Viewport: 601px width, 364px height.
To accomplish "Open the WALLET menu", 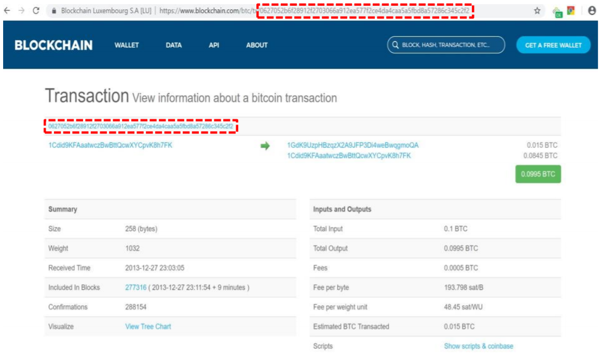I will click(x=127, y=45).
